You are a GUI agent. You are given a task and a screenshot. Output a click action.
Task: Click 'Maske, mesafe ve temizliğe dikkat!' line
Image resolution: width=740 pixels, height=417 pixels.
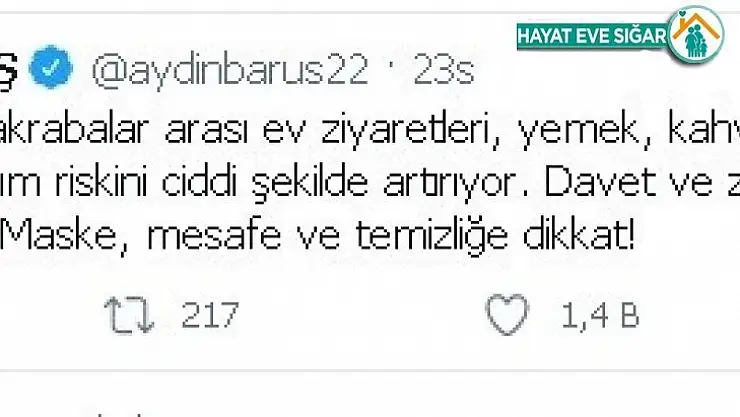coord(318,235)
